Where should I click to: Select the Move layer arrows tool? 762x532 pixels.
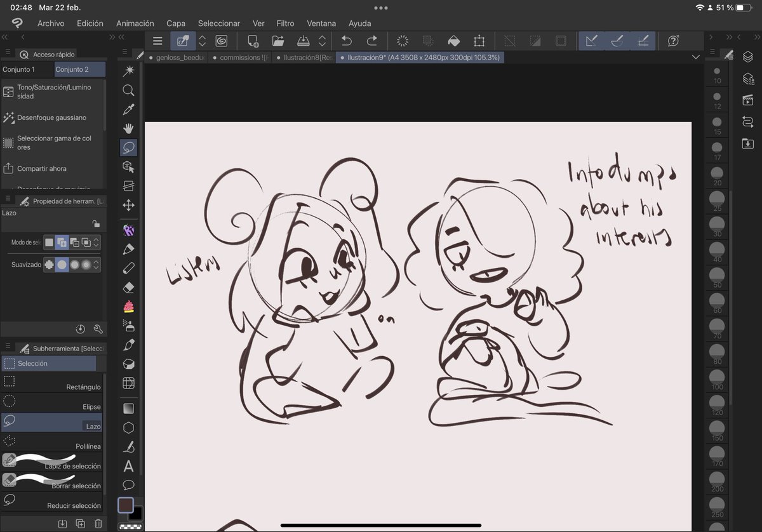(x=129, y=205)
